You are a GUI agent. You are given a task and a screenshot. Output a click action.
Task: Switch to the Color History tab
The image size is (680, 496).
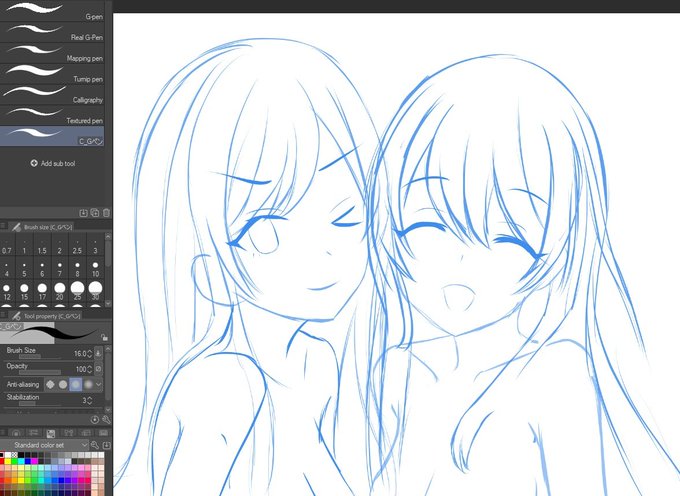point(103,433)
